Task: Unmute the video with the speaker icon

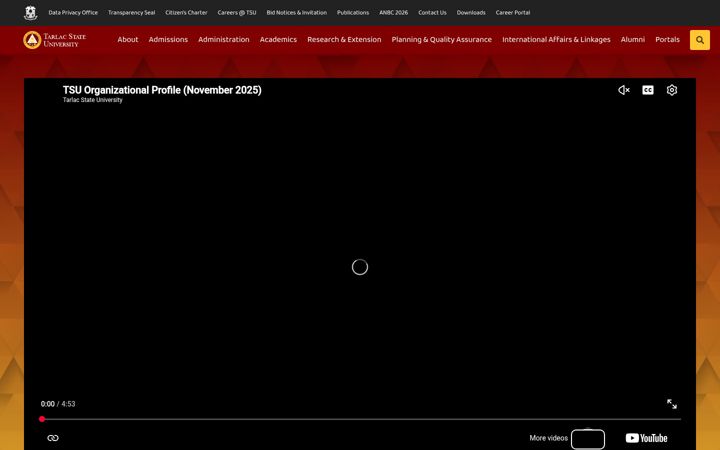Action: coord(624,90)
